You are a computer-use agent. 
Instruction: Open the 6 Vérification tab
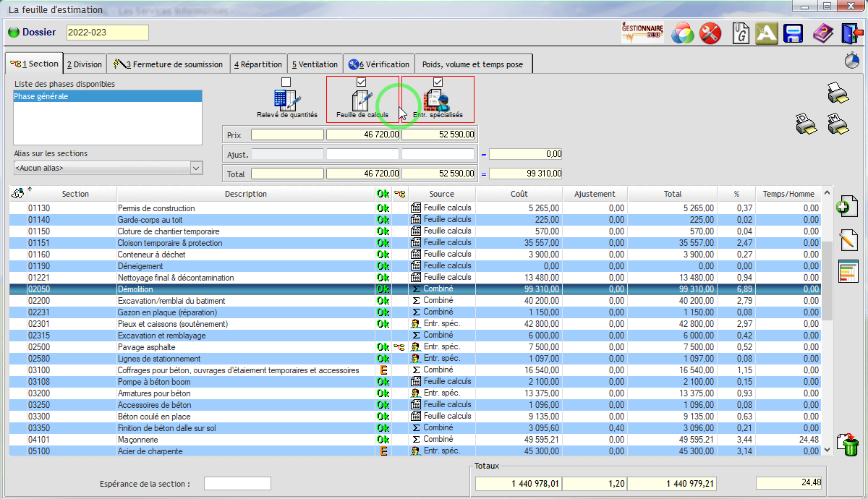pos(378,64)
